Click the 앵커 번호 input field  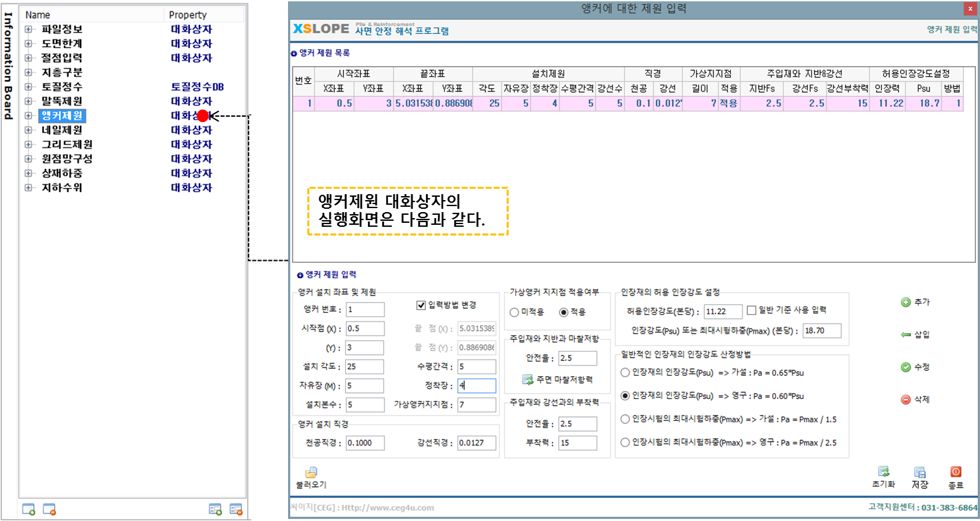tap(365, 310)
